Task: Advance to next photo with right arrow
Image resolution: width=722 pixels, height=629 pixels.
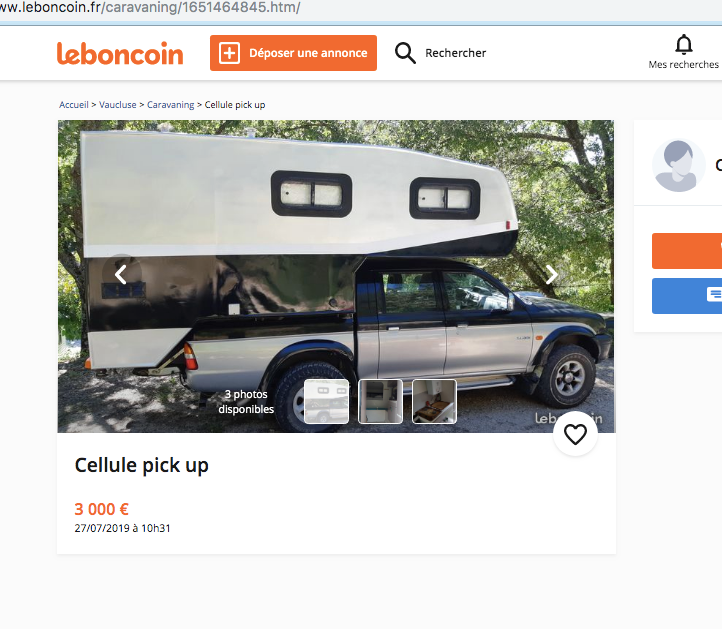Action: point(551,274)
